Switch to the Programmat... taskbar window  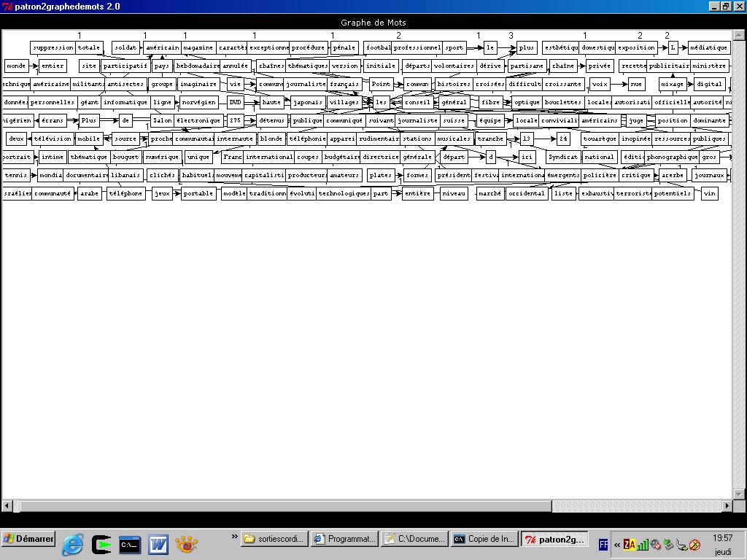pos(344,539)
